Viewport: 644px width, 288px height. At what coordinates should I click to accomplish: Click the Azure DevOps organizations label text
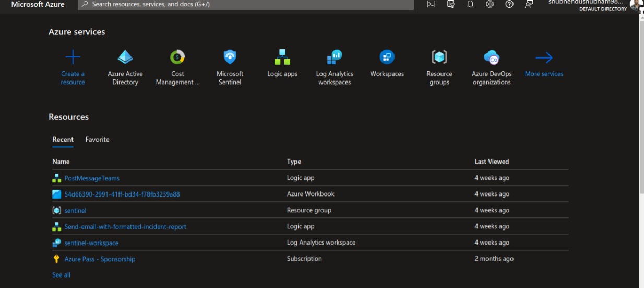(492, 78)
